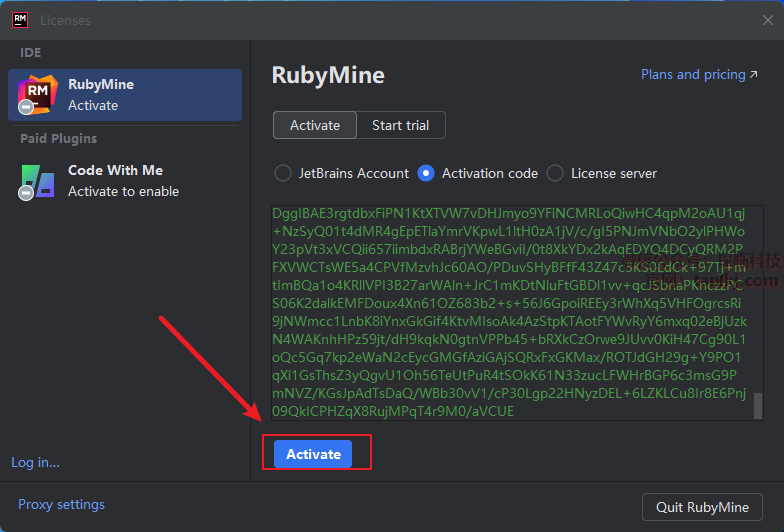Viewport: 784px width, 532px height.
Task: Select the JetBrains Account radio option
Action: (283, 173)
